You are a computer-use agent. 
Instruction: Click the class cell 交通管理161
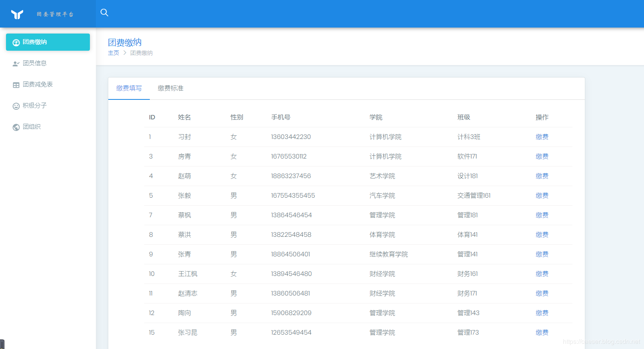[474, 196]
